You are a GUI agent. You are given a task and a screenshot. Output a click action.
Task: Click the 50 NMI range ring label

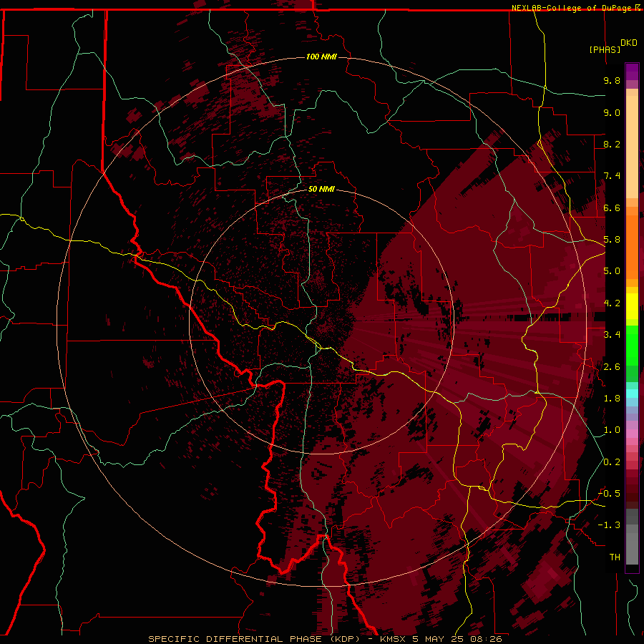(x=321, y=189)
